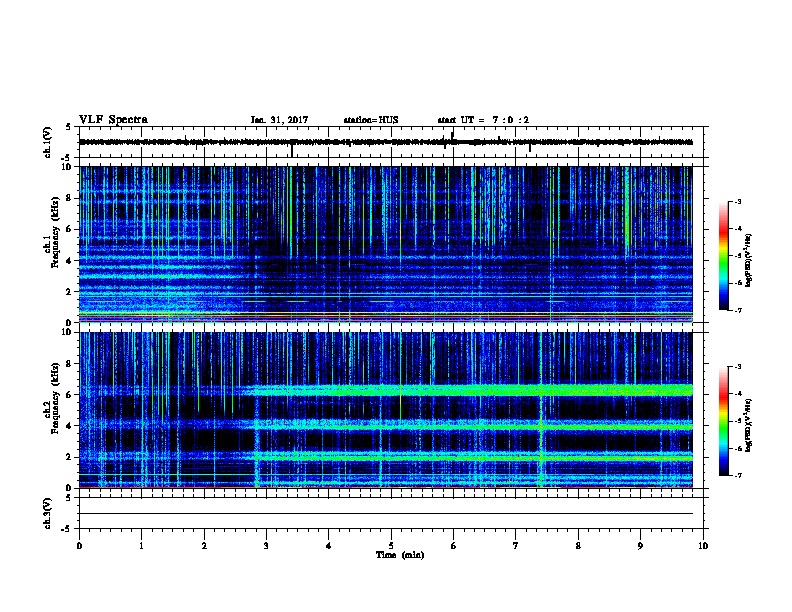Click the bright 6 kHz band in ch.2 spectrogram
The image size is (792, 612).
[470, 390]
